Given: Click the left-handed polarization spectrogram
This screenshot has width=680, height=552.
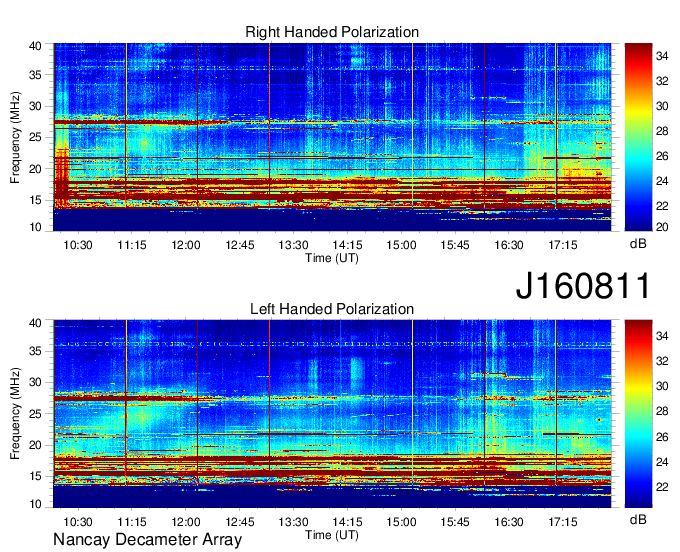Looking at the screenshot, I should (x=332, y=414).
